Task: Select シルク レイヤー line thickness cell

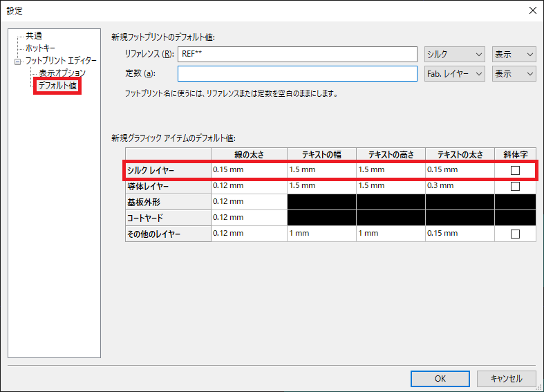Action: (248, 169)
